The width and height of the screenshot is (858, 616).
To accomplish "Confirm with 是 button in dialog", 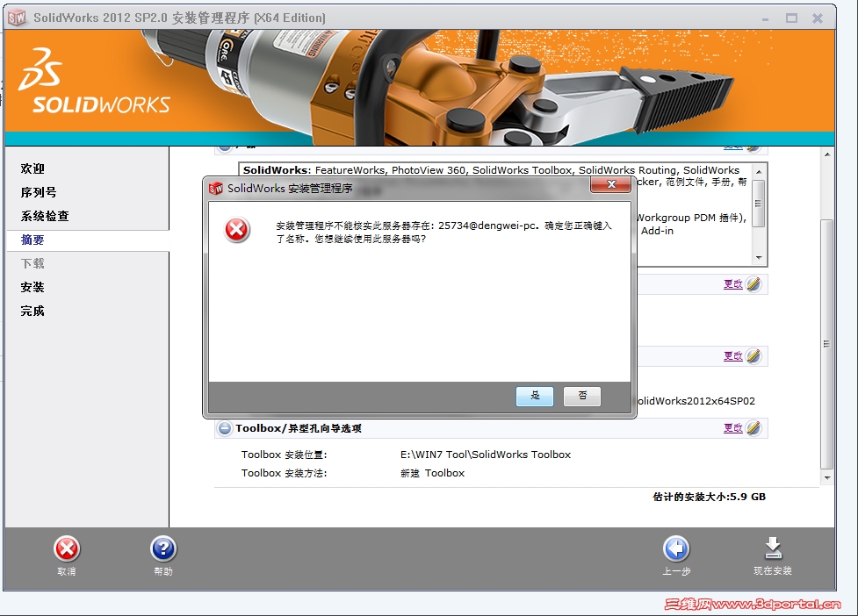I will click(535, 396).
